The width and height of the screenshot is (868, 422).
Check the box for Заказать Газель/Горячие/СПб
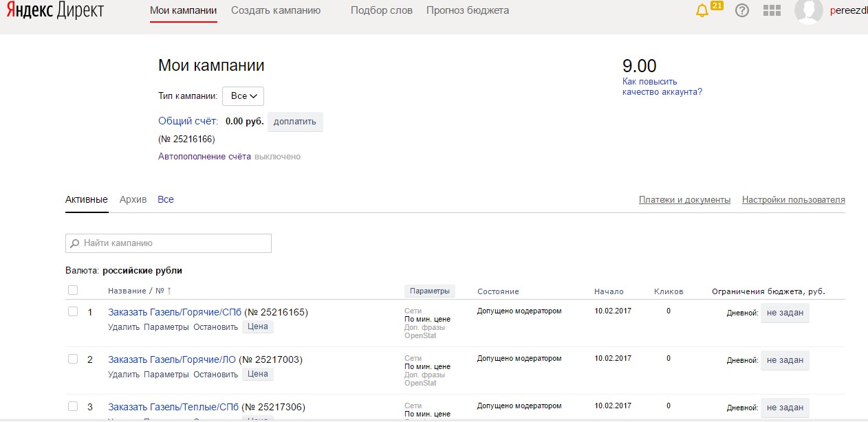[73, 312]
